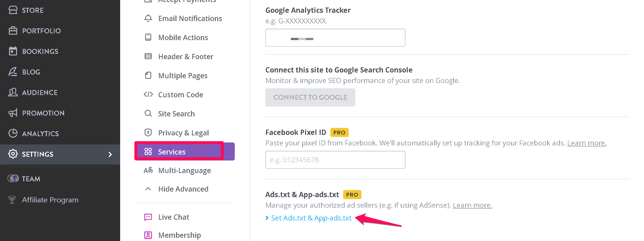Click the Blog pen icon
644x241 pixels.
tap(13, 72)
